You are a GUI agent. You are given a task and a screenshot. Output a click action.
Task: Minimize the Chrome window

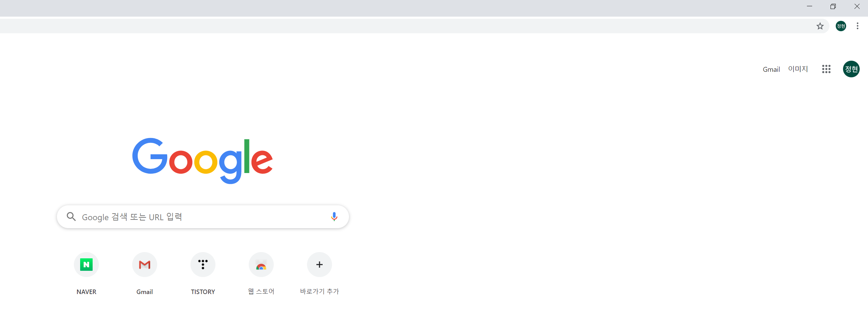(809, 6)
